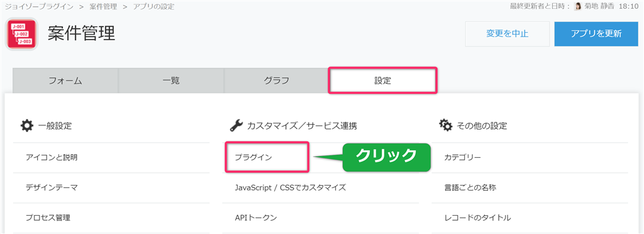The width and height of the screenshot is (644, 234).
Task: Click the double-gear icon beside その他の設定
Action: tap(446, 125)
